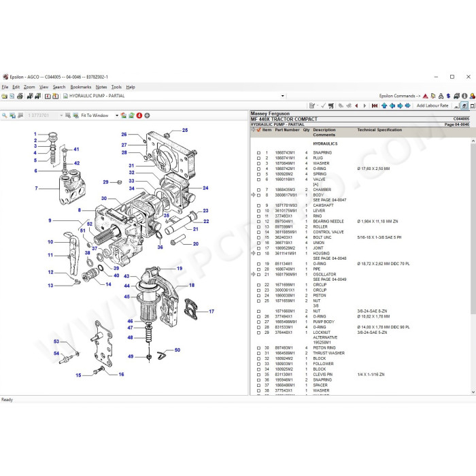Click the parts list scroll up arrow
Image resolution: width=476 pixels, height=476 pixels.
473,141
